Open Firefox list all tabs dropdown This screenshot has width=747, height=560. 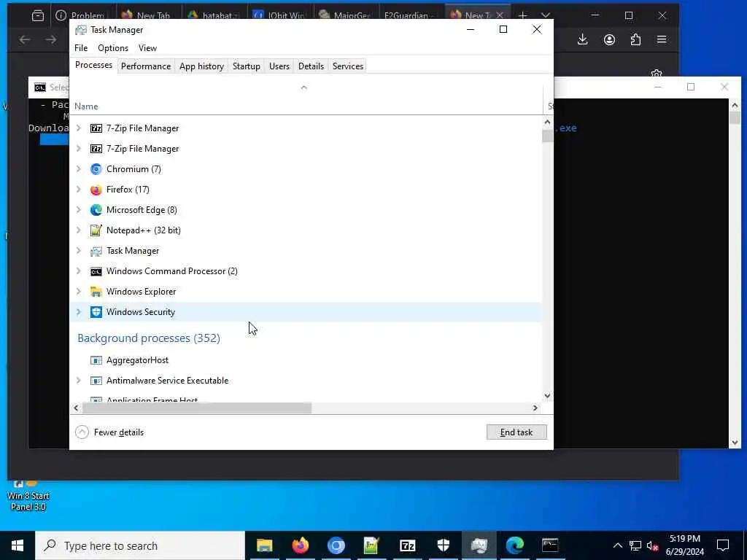546,16
